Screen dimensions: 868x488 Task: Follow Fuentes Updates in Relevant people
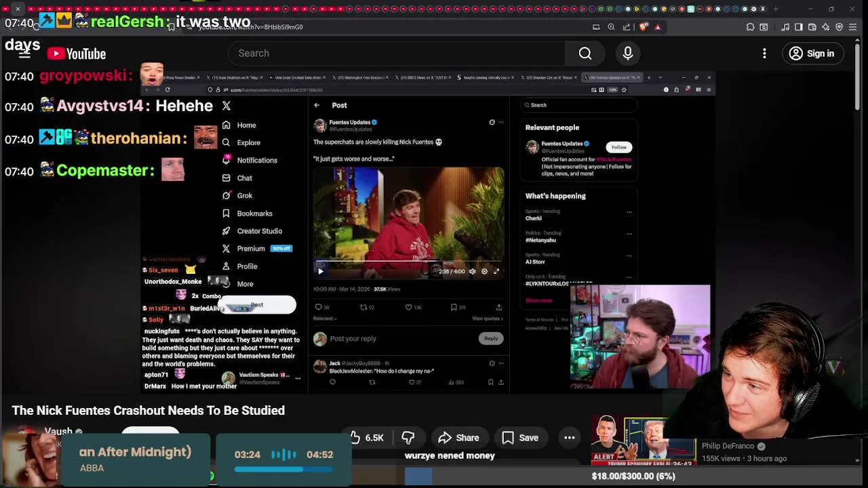pos(619,147)
